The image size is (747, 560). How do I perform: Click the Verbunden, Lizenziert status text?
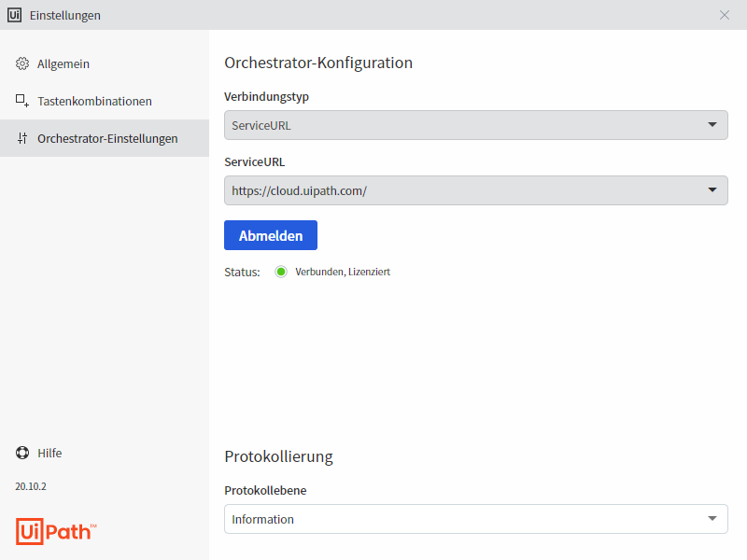(343, 272)
